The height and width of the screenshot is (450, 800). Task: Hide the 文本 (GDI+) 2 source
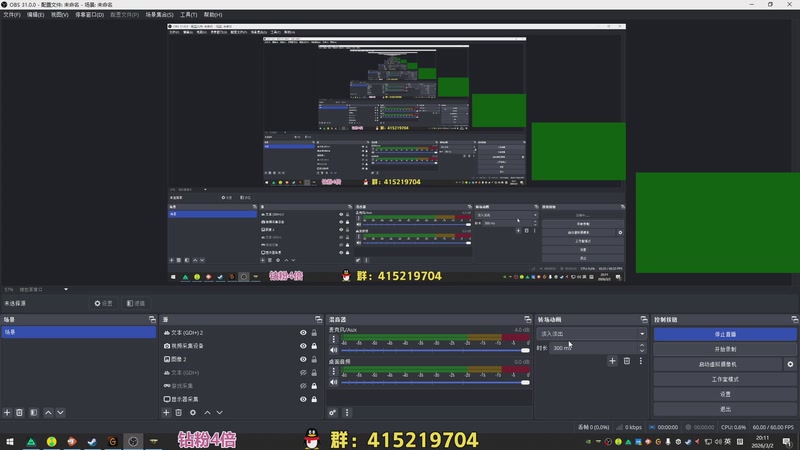click(x=303, y=333)
